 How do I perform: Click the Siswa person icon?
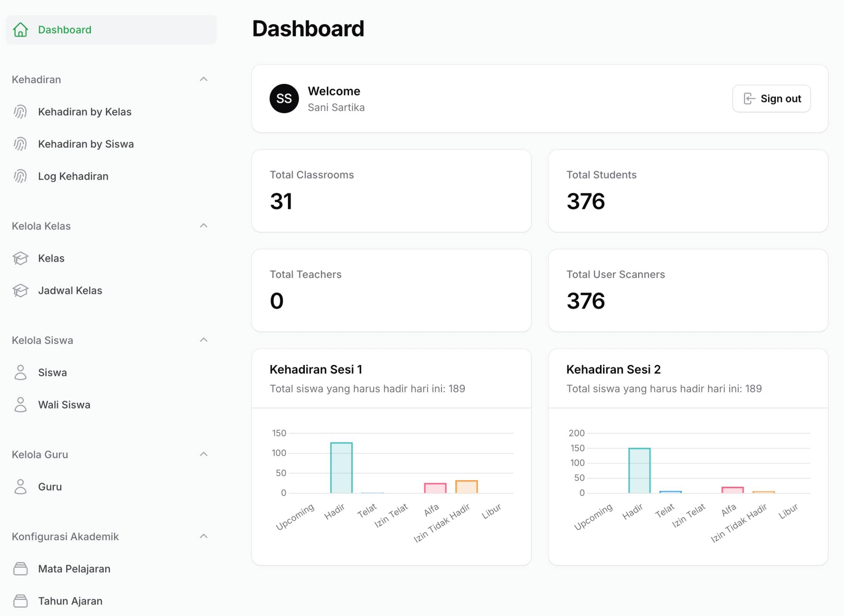click(x=20, y=372)
